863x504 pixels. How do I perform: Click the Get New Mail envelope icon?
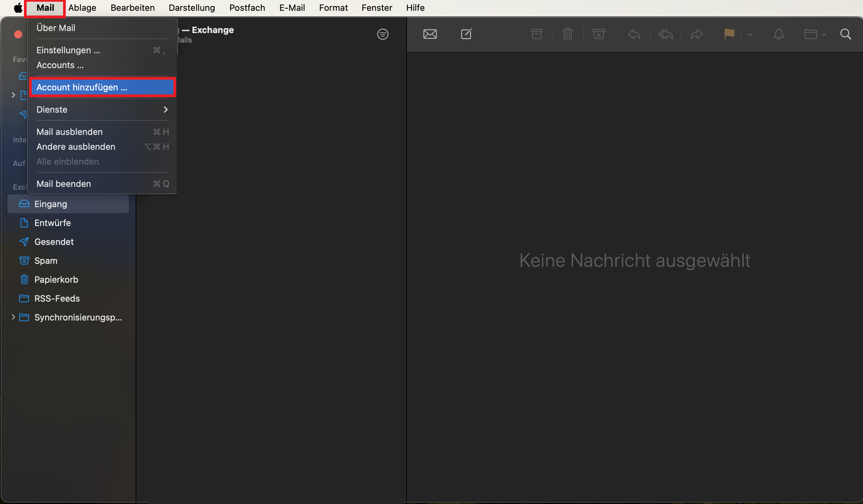[430, 34]
